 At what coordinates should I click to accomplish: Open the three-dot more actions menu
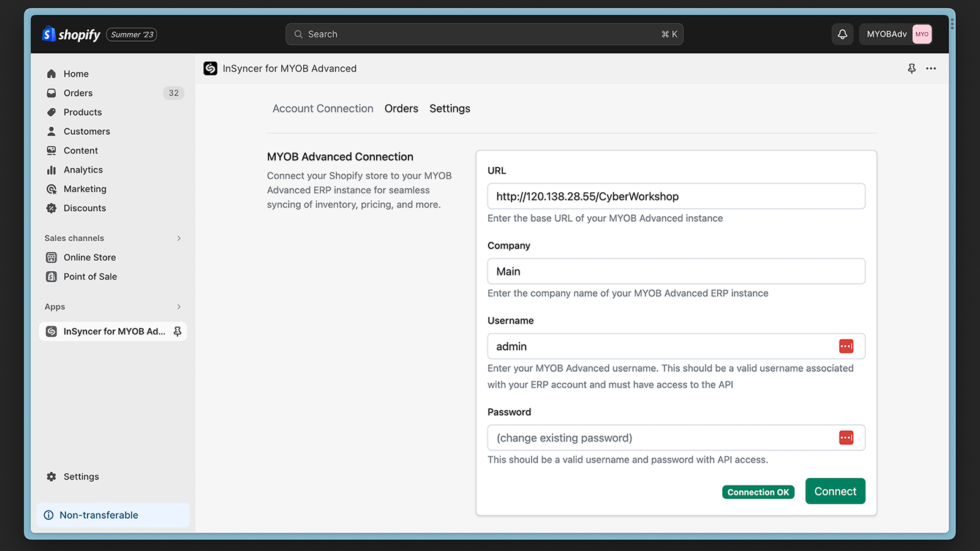click(931, 69)
